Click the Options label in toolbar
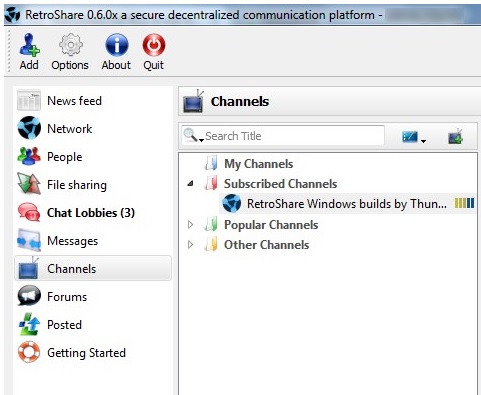This screenshot has width=481, height=395. click(70, 65)
